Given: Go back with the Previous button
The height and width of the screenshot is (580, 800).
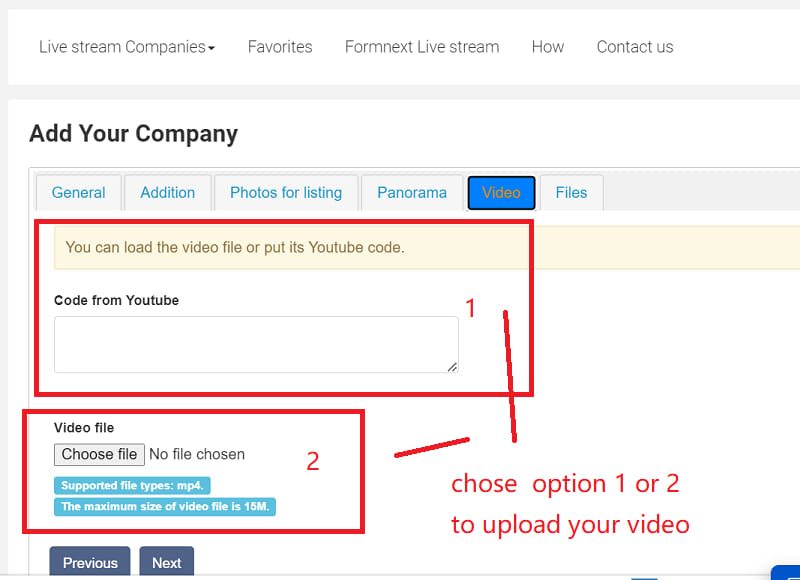Looking at the screenshot, I should tap(90, 562).
